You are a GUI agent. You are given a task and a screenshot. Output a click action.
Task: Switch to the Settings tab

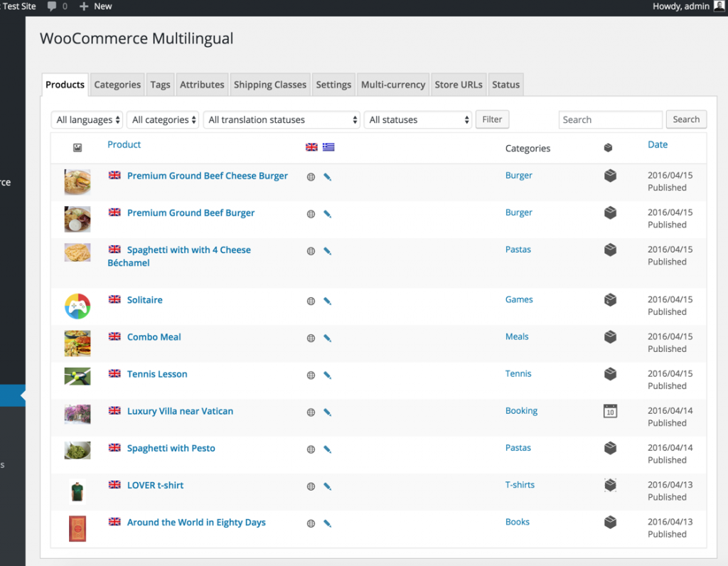(x=333, y=85)
